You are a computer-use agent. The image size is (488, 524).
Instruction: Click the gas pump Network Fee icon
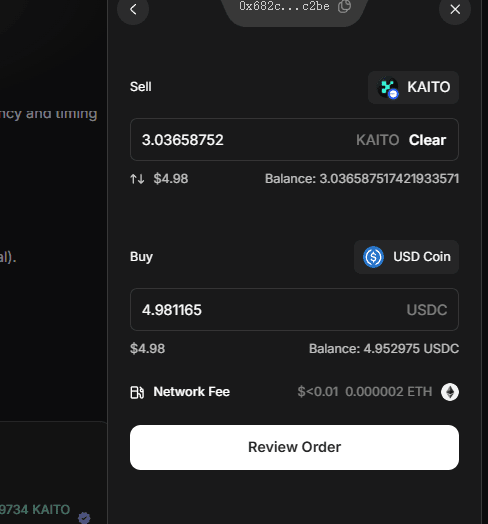coord(137,392)
